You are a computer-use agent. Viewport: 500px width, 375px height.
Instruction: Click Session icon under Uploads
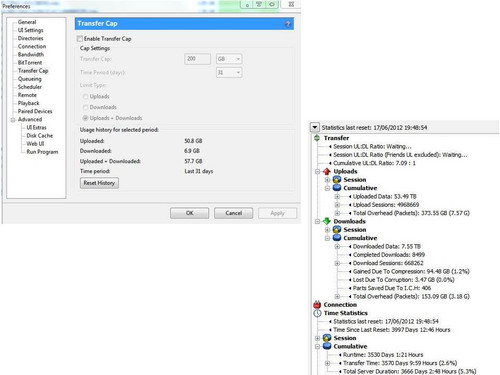[x=337, y=180]
